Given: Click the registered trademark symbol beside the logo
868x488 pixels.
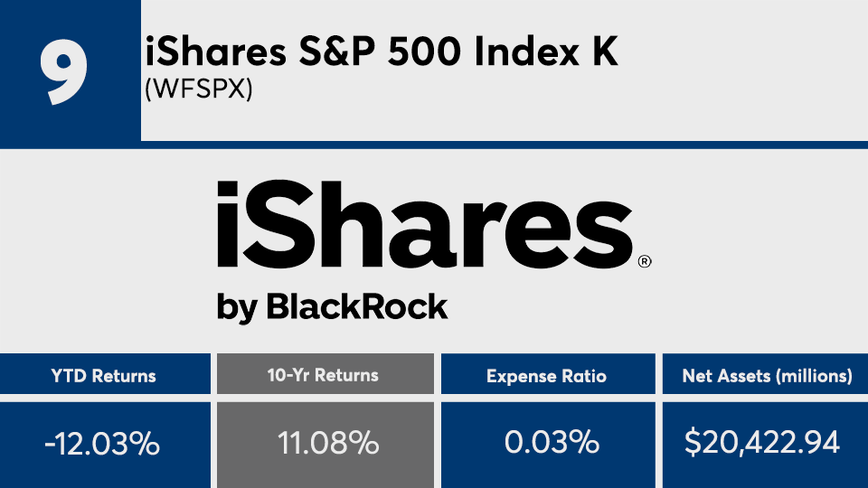Looking at the screenshot, I should pos(644,262).
